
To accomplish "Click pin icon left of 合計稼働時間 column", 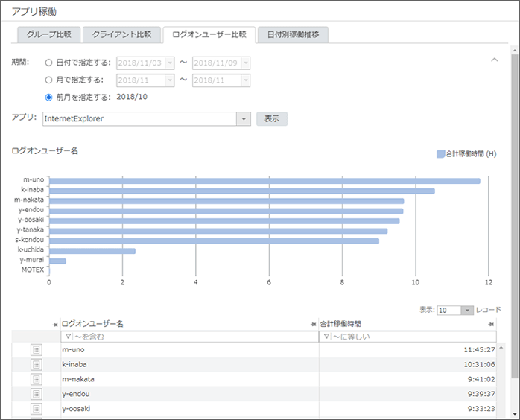I will pyautogui.click(x=313, y=324).
